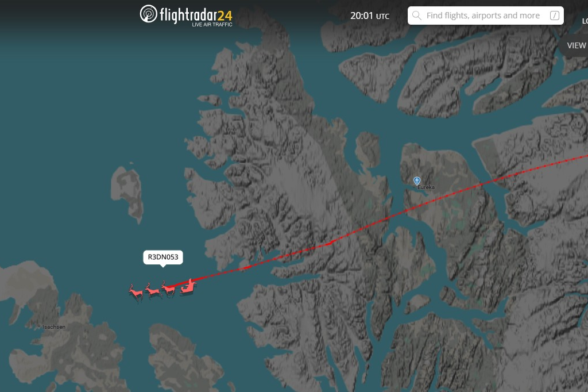Click the small island north of the reindeer
This screenshot has height=392, width=588.
[x=127, y=193]
